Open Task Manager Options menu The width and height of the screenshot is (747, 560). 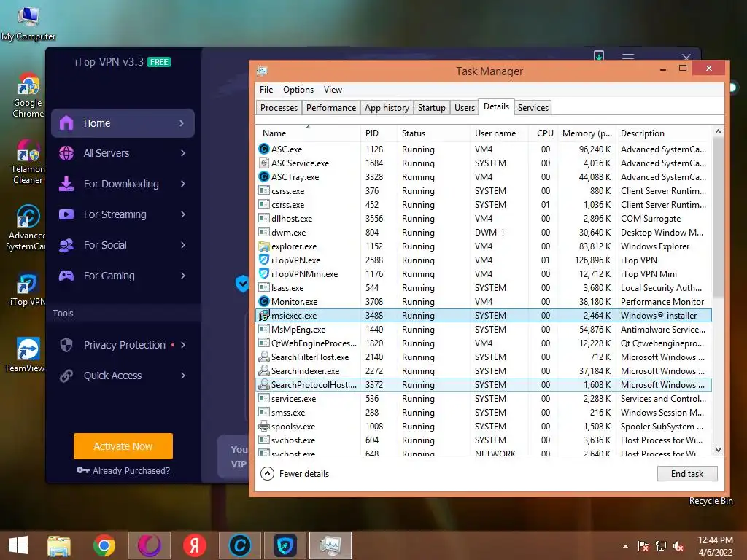click(298, 90)
